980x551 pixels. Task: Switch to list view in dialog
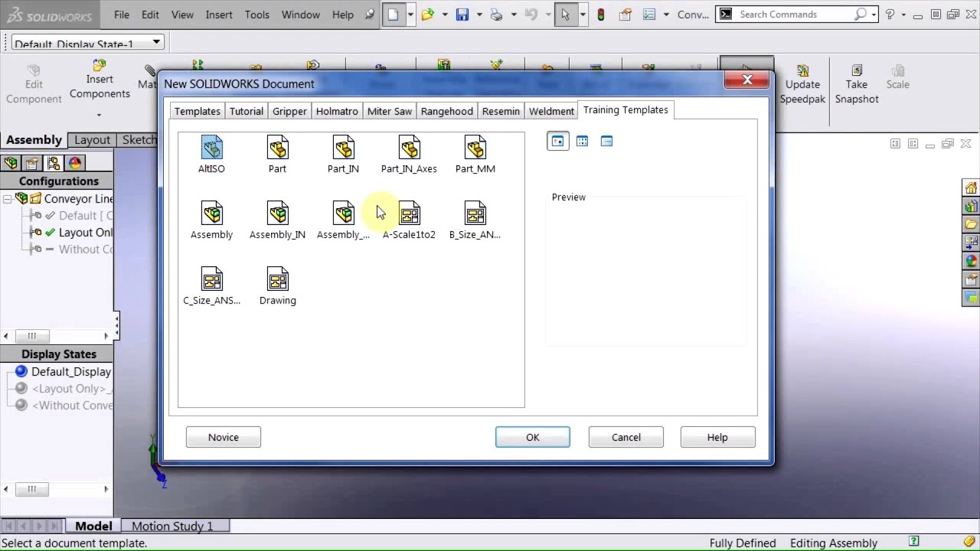tap(582, 141)
